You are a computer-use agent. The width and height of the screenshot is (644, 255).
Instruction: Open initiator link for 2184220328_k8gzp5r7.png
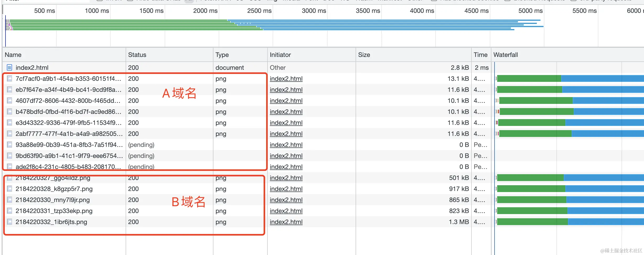(286, 189)
